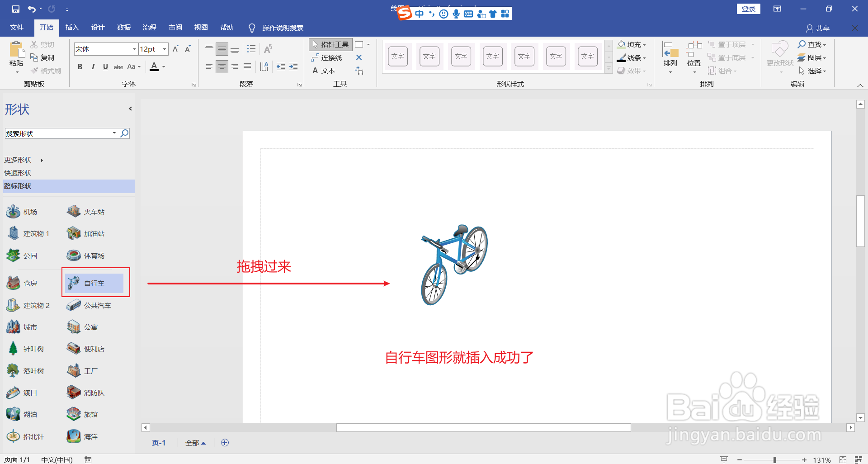The height and width of the screenshot is (464, 868).
Task: Open the Data (数据) tab
Action: pos(123,28)
